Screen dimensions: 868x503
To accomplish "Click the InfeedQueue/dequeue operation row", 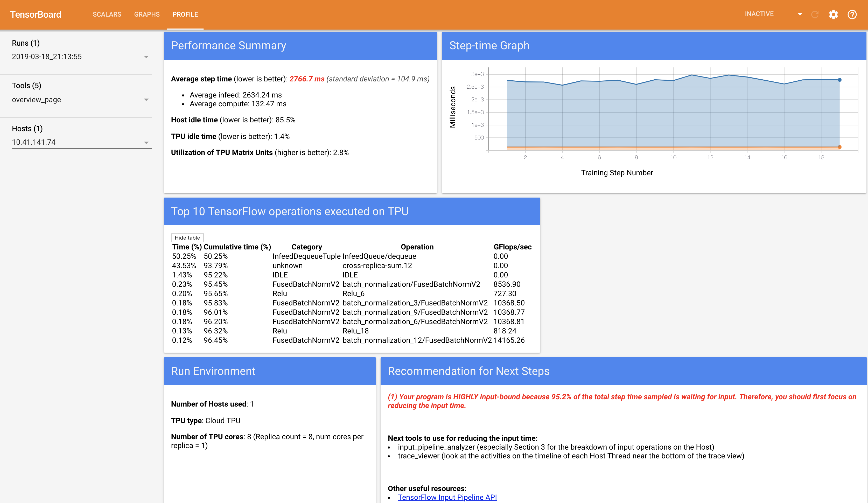I will pyautogui.click(x=379, y=256).
